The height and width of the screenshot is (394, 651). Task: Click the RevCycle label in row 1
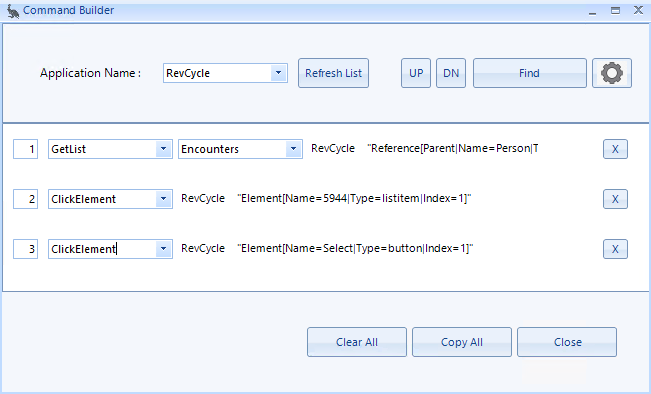pyautogui.click(x=333, y=148)
